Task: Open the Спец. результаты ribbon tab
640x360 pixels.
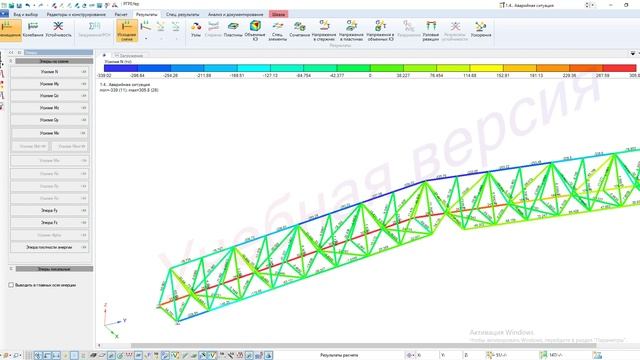Action: pos(182,14)
